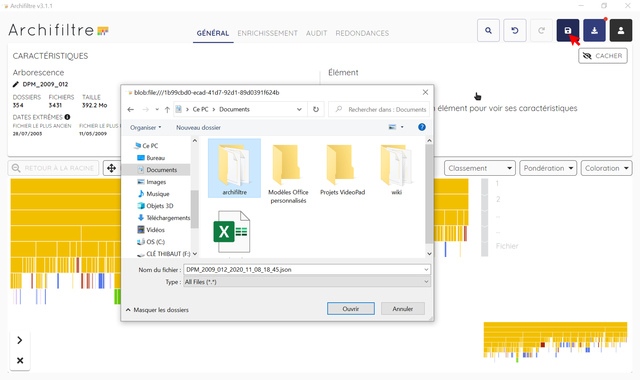Refresh the Documents folder view

(x=316, y=109)
